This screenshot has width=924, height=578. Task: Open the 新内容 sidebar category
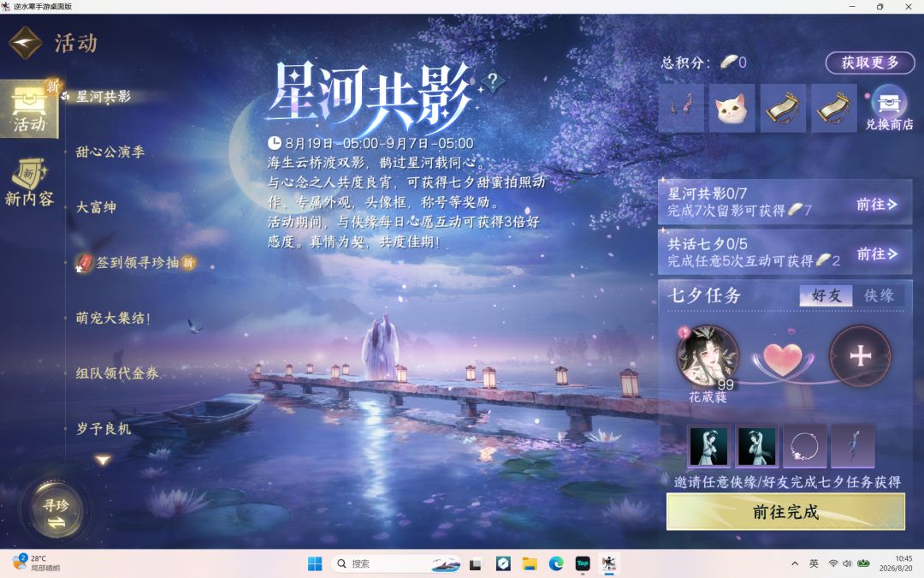pyautogui.click(x=29, y=183)
